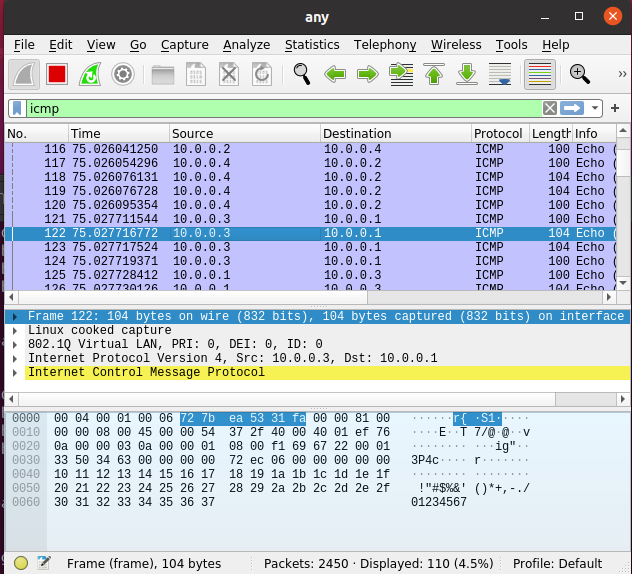This screenshot has width=632, height=574.
Task: Open the display filter history dropdown
Action: 596,108
